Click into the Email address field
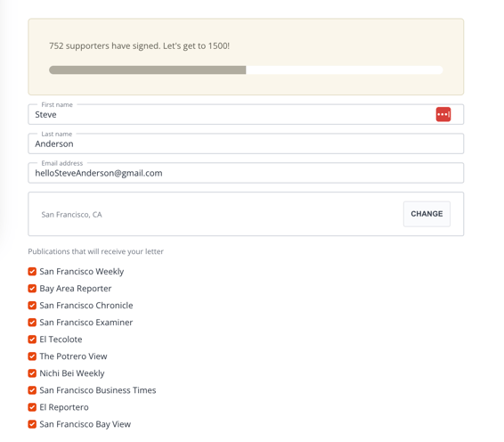Image resolution: width=504 pixels, height=442 pixels. pyautogui.click(x=246, y=173)
